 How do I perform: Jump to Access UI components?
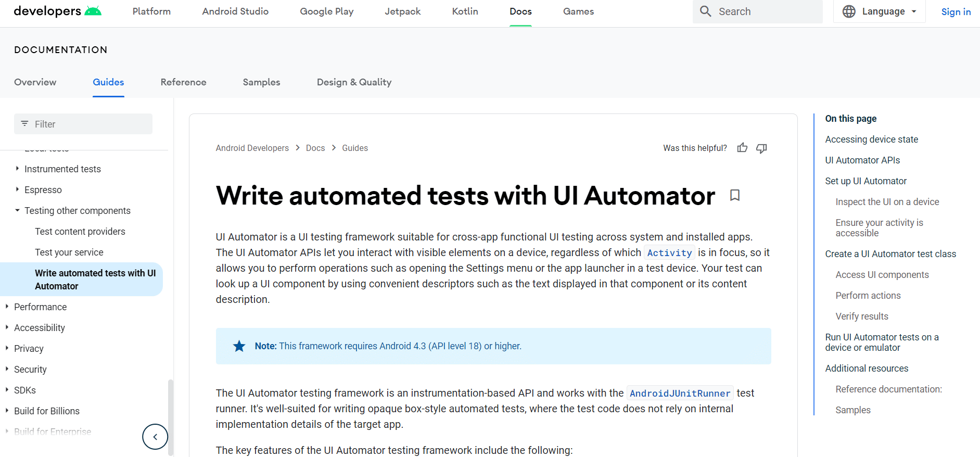click(x=882, y=274)
